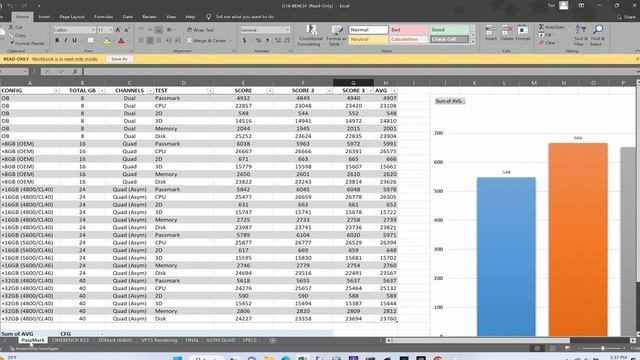Click the Increase Indent icon
The image size is (640, 360).
click(x=178, y=40)
